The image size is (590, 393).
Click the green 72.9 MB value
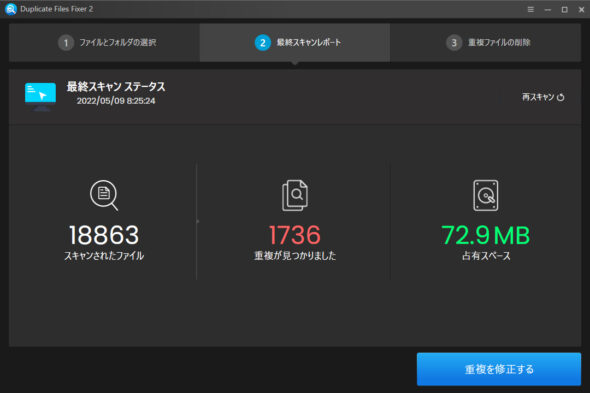pyautogui.click(x=486, y=235)
